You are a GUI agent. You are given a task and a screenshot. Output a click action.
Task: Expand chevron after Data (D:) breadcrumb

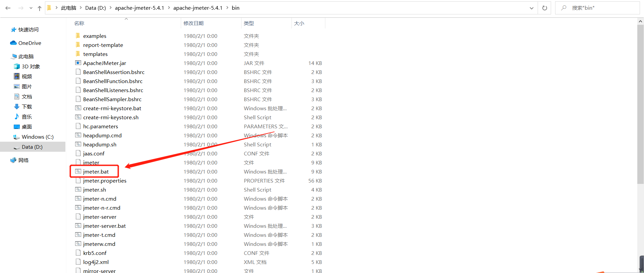110,8
